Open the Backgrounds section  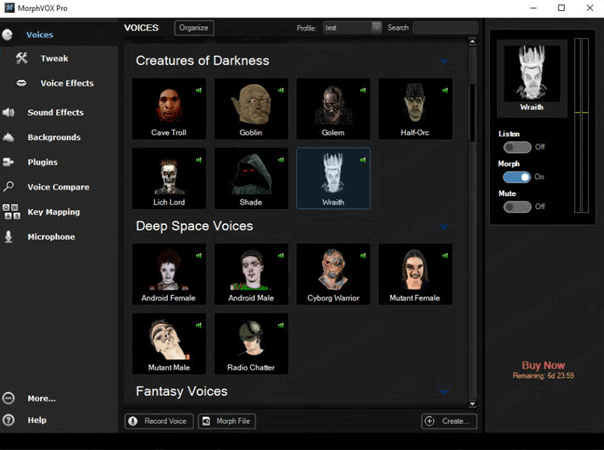(x=54, y=137)
